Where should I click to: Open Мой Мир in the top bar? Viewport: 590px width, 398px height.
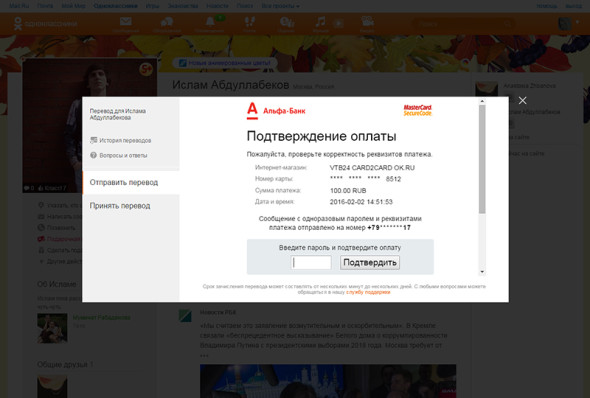click(x=73, y=6)
